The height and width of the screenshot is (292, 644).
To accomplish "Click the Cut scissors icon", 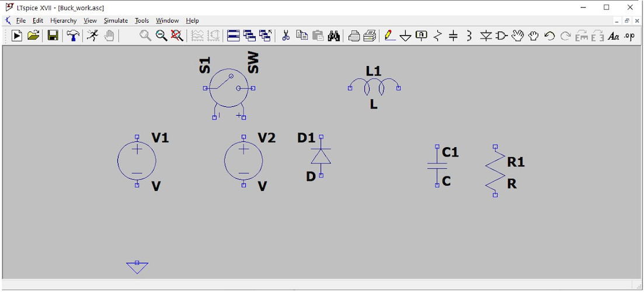I will [x=286, y=36].
